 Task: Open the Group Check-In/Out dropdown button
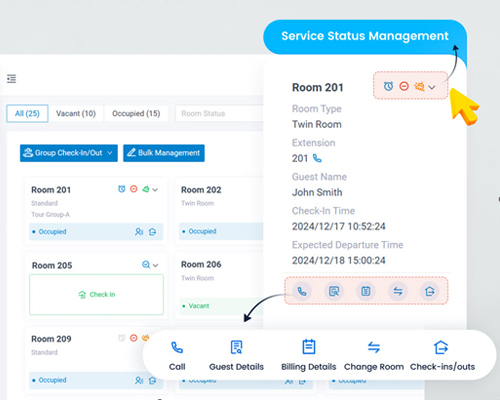coord(69,153)
